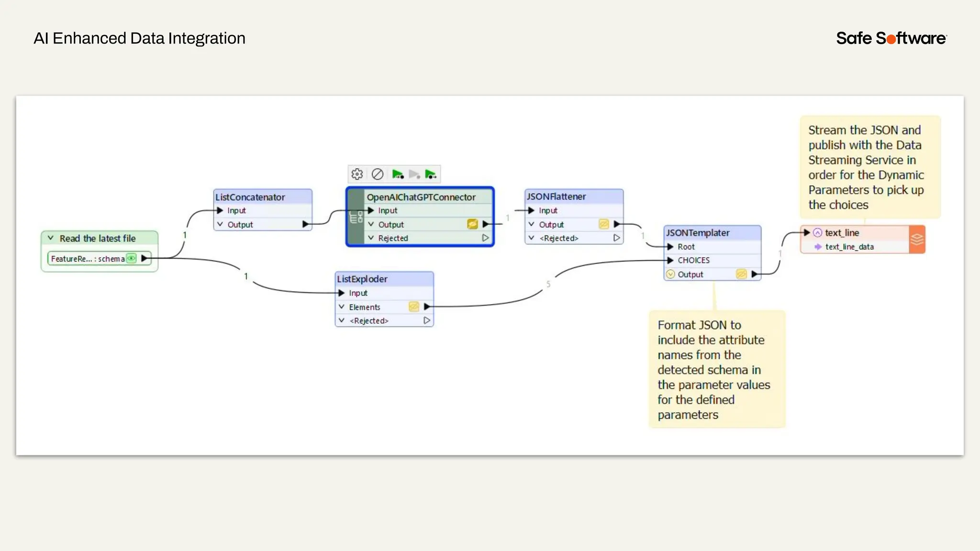Expand the ListExploder Elements port attributes
This screenshot has height=551, width=980.
point(342,307)
